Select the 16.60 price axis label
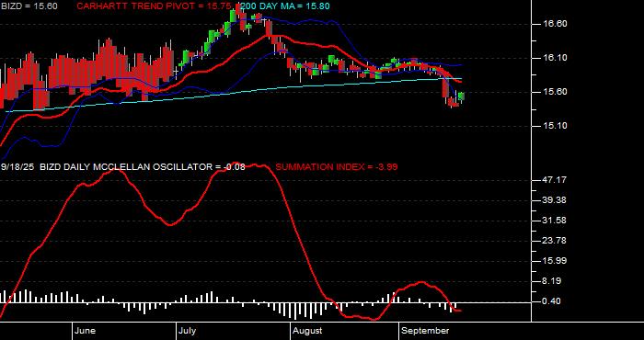 555,24
